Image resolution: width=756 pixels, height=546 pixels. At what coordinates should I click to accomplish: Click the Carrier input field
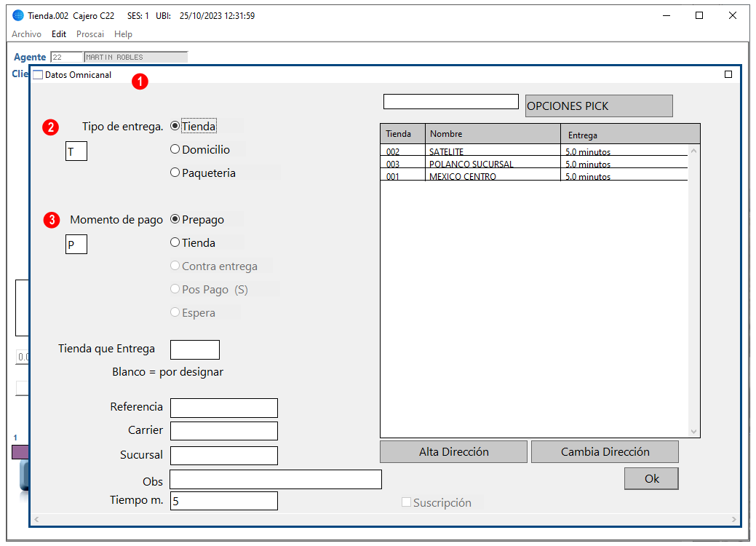(224, 431)
